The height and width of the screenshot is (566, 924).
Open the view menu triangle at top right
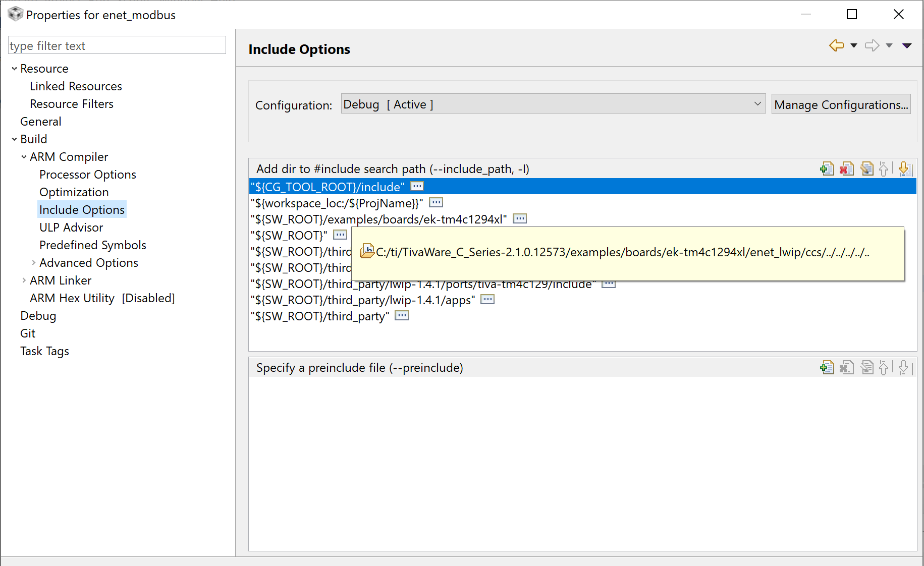[x=907, y=45]
